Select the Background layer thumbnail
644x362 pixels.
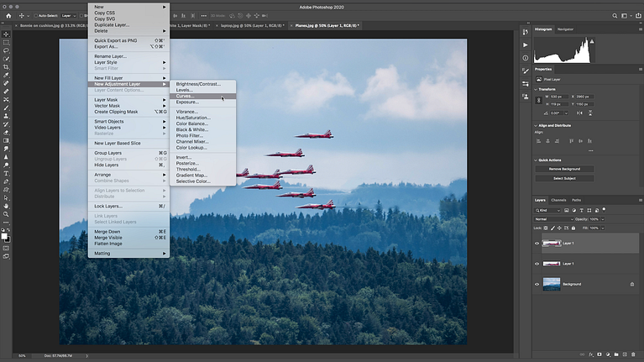(x=551, y=284)
